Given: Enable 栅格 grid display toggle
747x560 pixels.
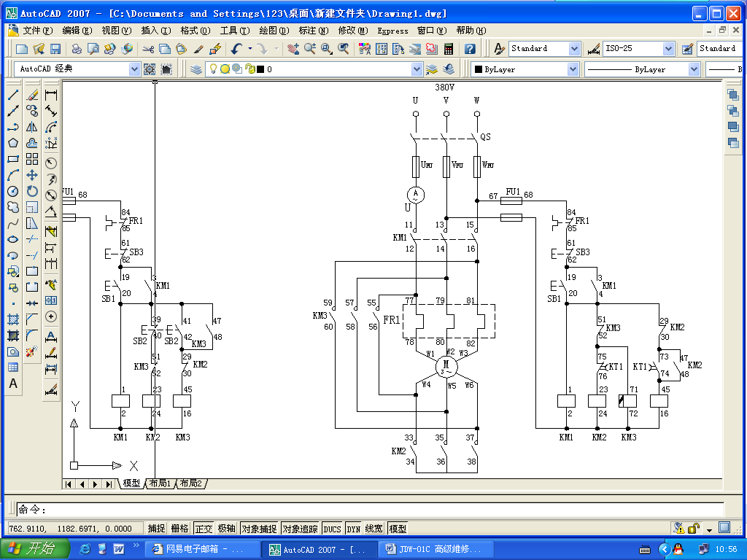Looking at the screenshot, I should [x=179, y=529].
